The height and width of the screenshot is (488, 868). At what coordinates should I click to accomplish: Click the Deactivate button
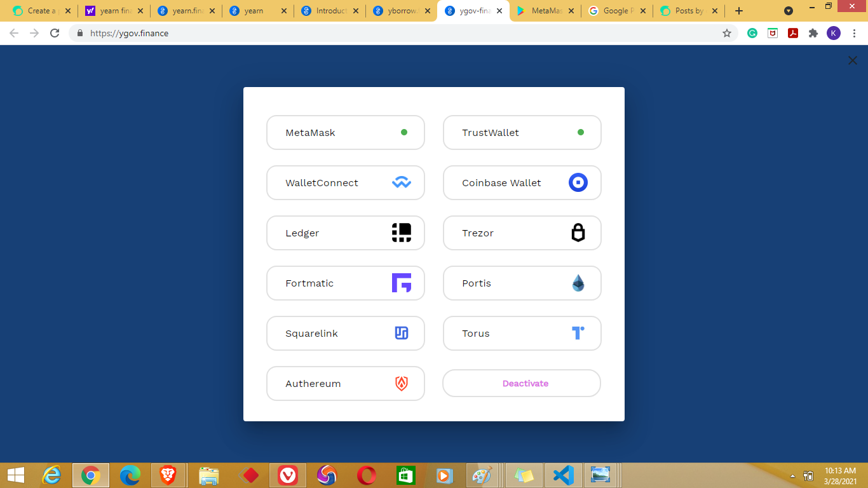522,383
